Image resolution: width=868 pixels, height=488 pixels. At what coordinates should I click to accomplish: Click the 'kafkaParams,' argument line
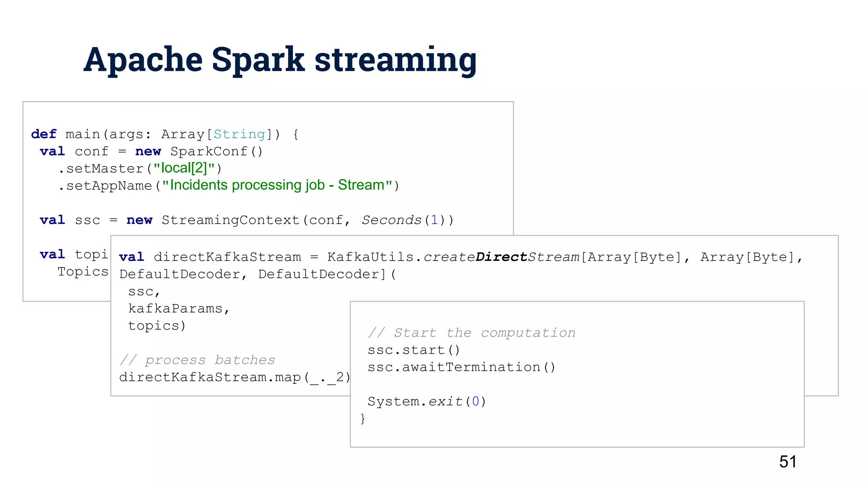point(179,308)
